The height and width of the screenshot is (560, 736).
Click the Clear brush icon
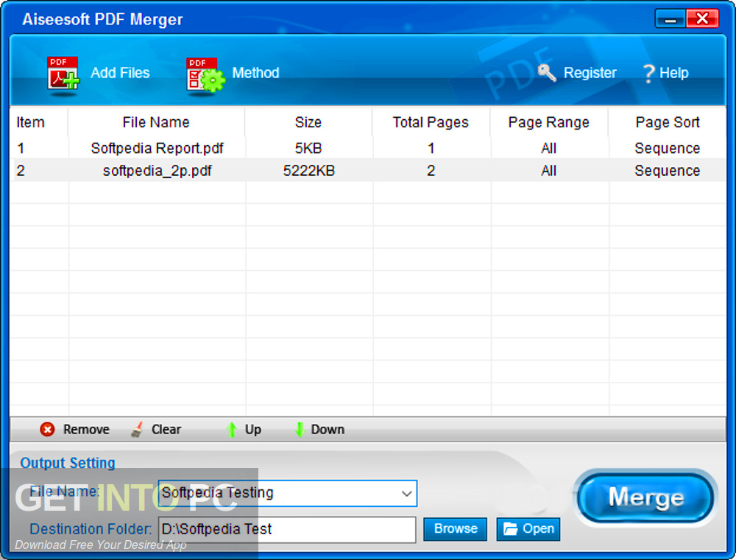pos(137,429)
